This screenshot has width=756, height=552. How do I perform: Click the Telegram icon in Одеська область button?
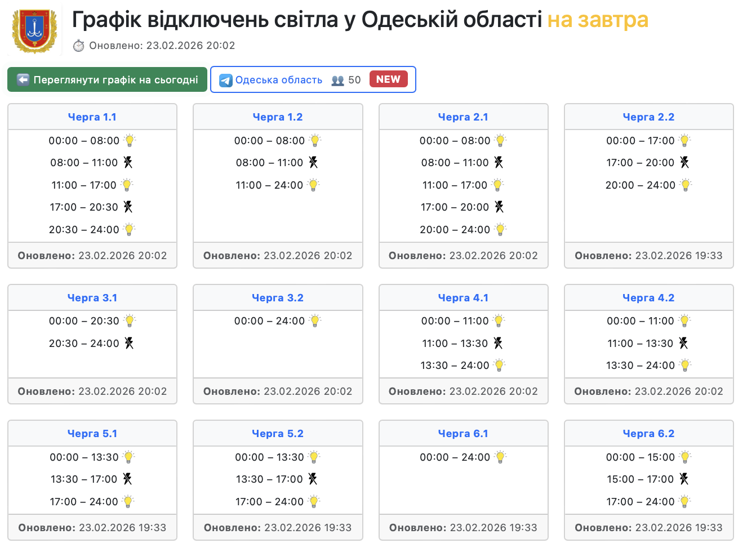click(226, 80)
